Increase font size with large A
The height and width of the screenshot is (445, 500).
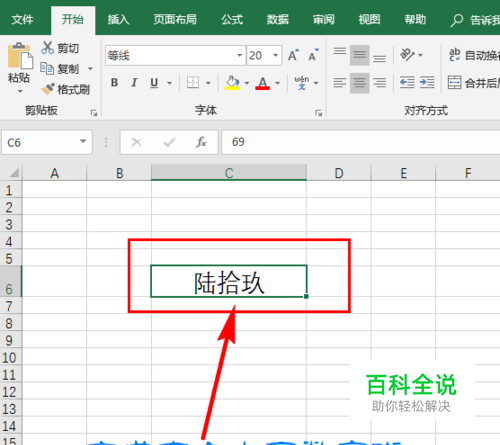(x=293, y=55)
